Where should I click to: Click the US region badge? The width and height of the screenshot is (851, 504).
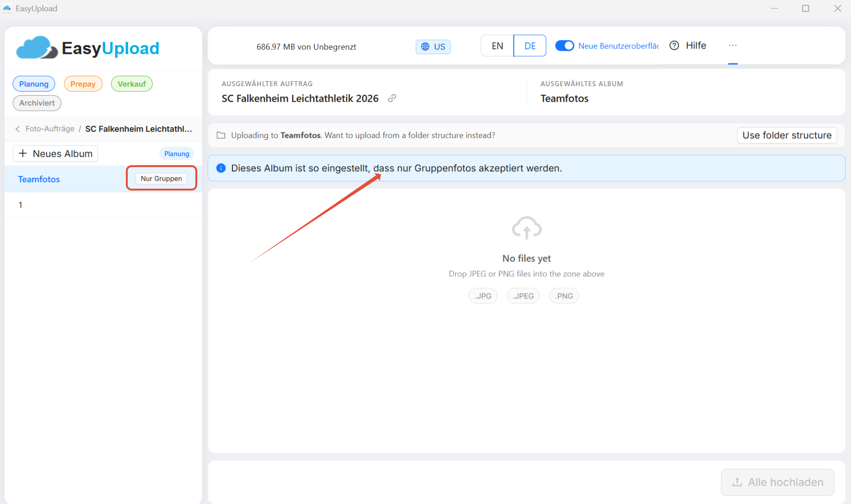click(433, 46)
